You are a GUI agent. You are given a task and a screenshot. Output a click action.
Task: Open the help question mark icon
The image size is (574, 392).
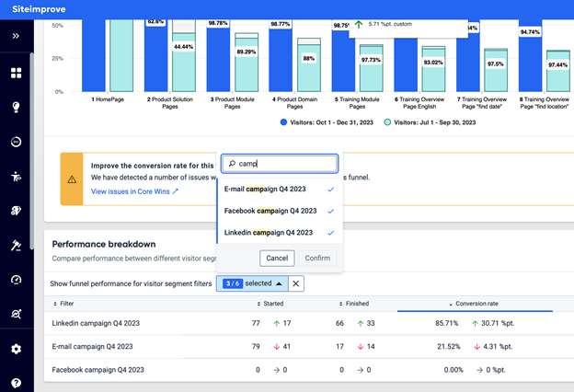click(17, 383)
